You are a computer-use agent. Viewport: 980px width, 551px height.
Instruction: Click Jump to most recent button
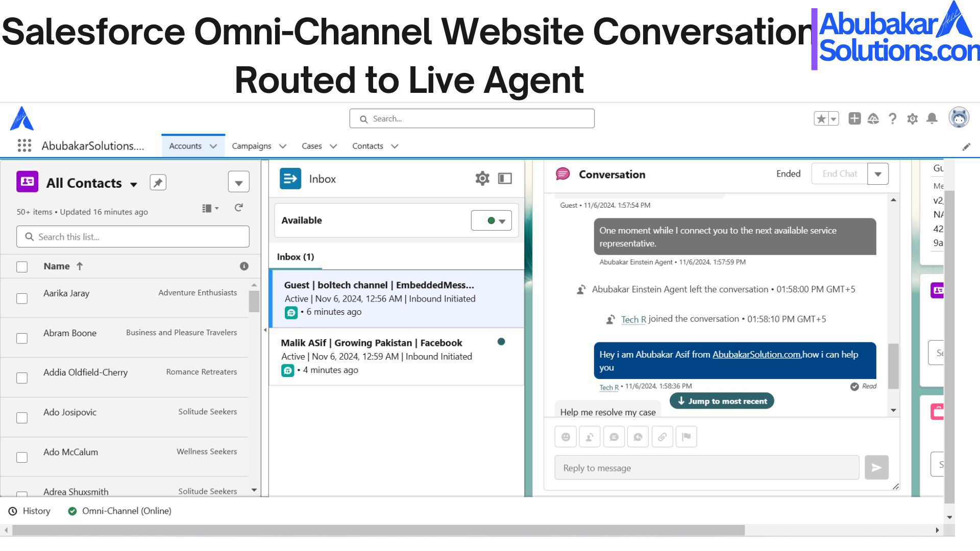pos(722,402)
